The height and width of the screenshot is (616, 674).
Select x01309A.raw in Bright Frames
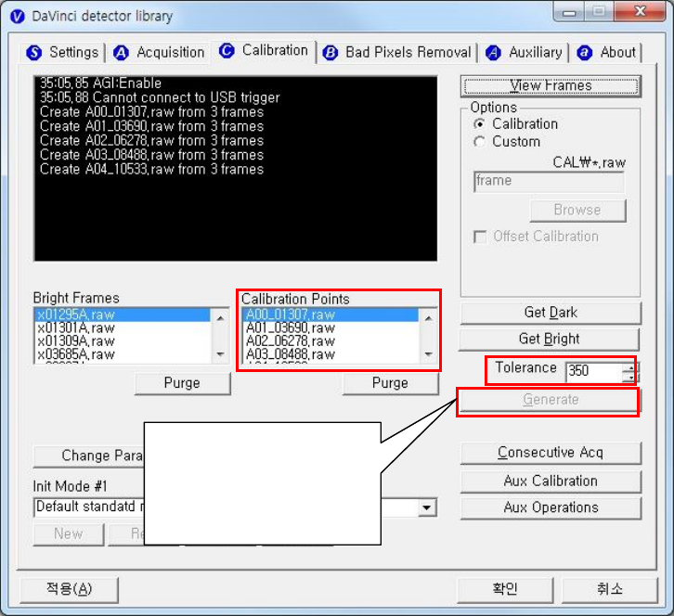click(x=123, y=341)
